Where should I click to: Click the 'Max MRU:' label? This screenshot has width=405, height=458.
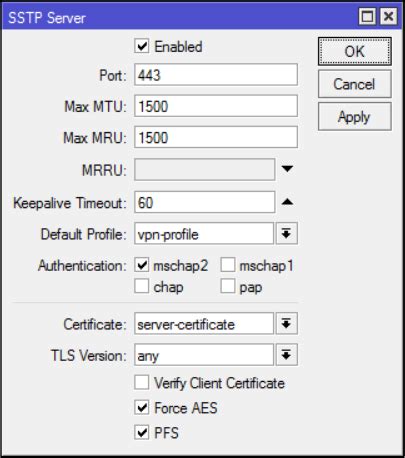(x=95, y=138)
